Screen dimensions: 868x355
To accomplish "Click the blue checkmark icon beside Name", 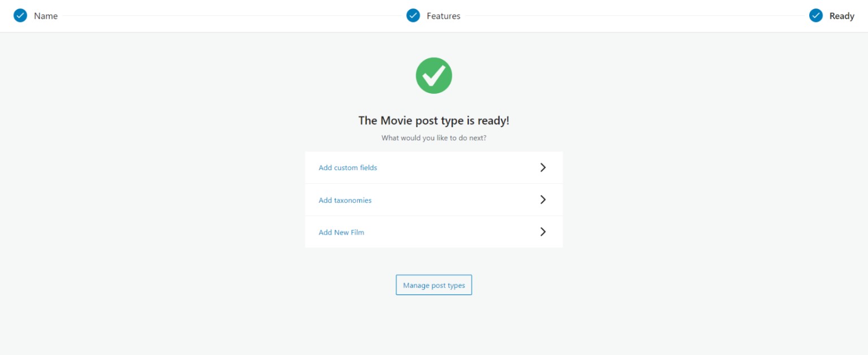I will [20, 15].
